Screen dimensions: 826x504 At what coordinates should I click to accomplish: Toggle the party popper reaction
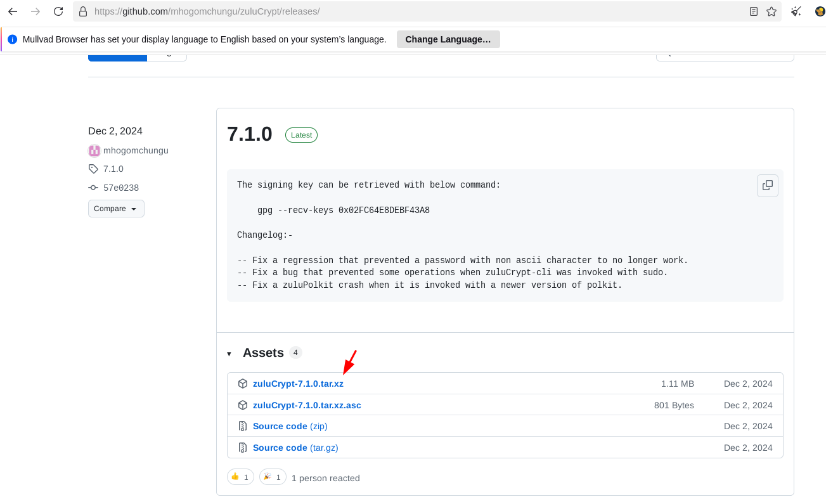[x=273, y=477]
